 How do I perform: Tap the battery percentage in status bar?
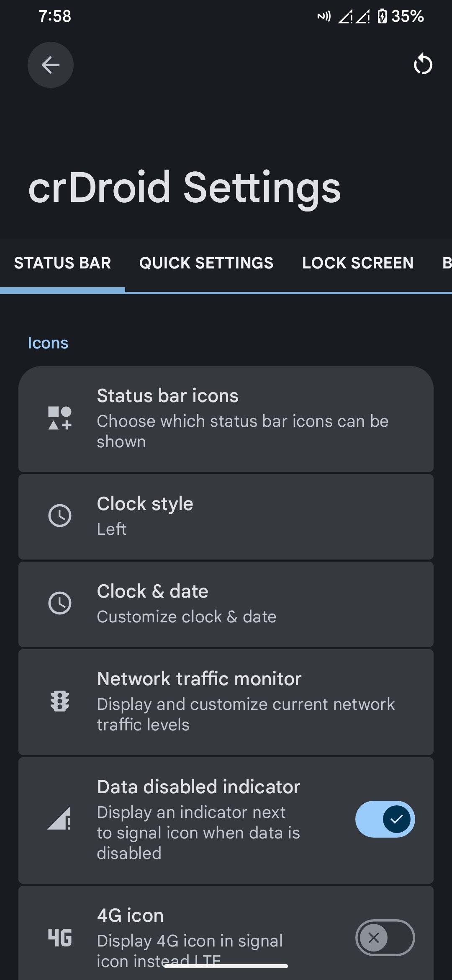tap(407, 16)
